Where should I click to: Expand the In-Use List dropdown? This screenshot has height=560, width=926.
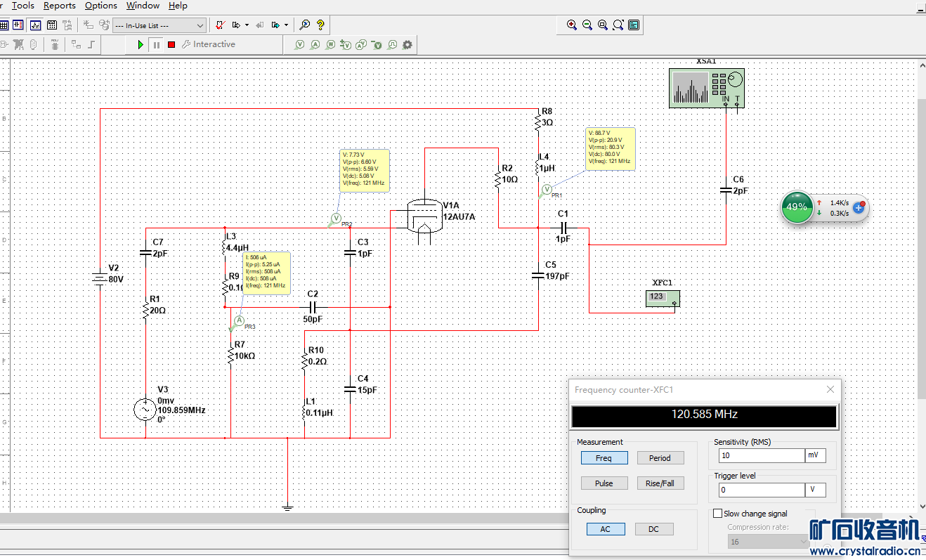pyautogui.click(x=200, y=25)
